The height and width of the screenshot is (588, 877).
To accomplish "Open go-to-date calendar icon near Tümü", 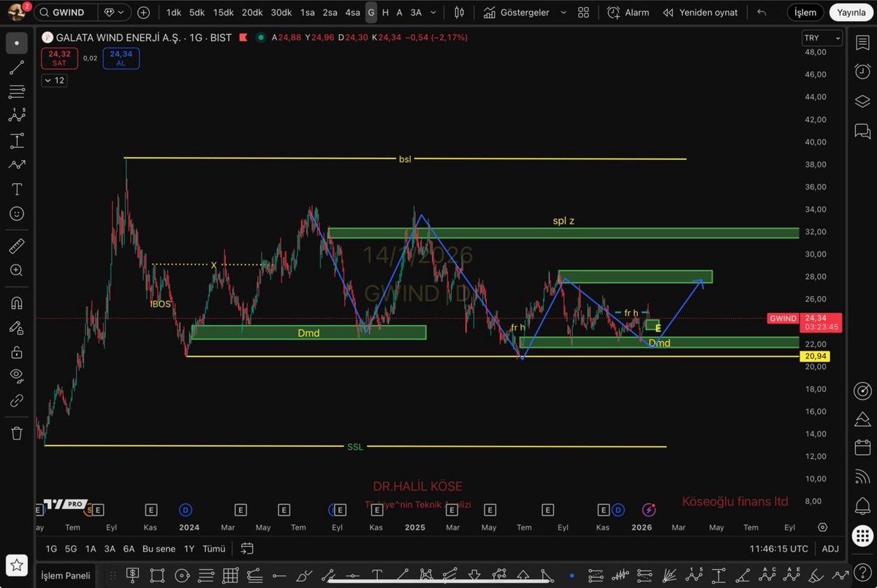I will 247,549.
